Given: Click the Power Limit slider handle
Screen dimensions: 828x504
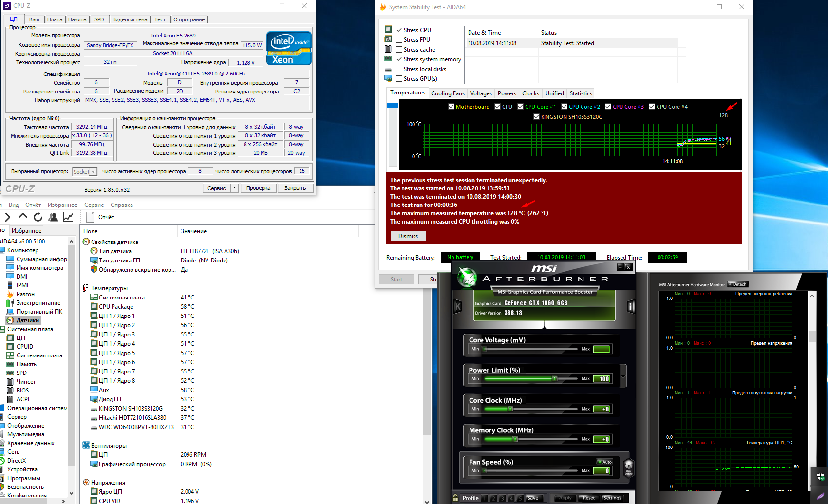Looking at the screenshot, I should pos(554,378).
